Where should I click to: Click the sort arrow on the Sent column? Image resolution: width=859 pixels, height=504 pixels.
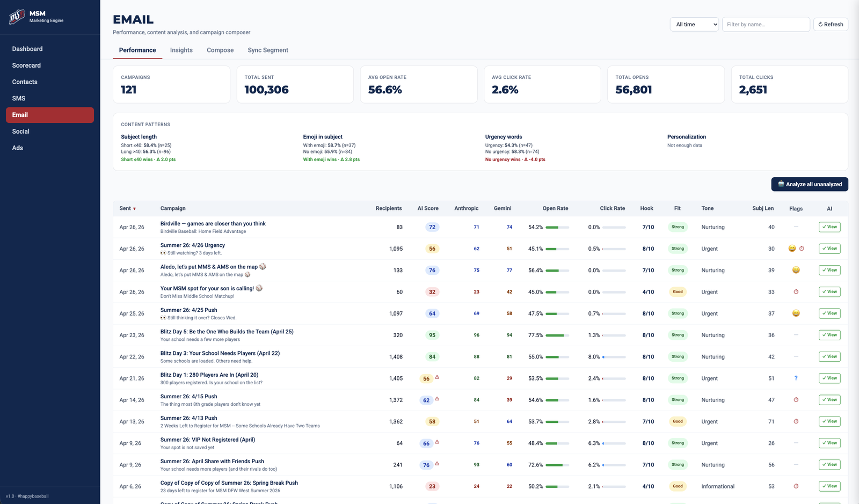tap(134, 208)
